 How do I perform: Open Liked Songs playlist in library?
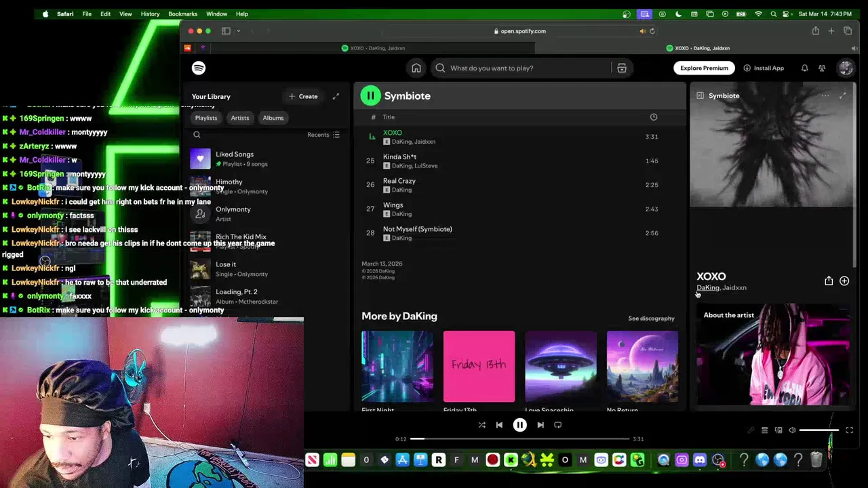(x=265, y=159)
